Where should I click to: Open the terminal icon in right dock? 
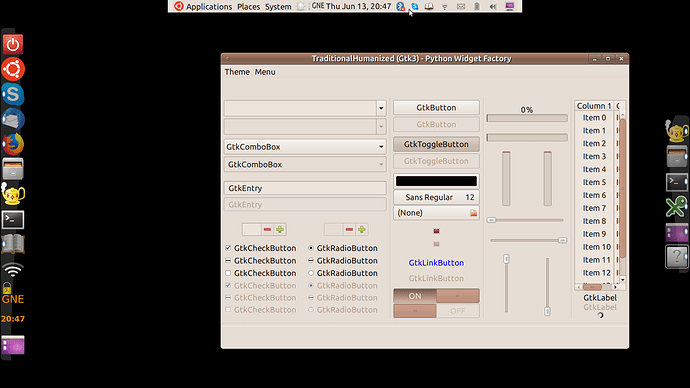tap(676, 181)
